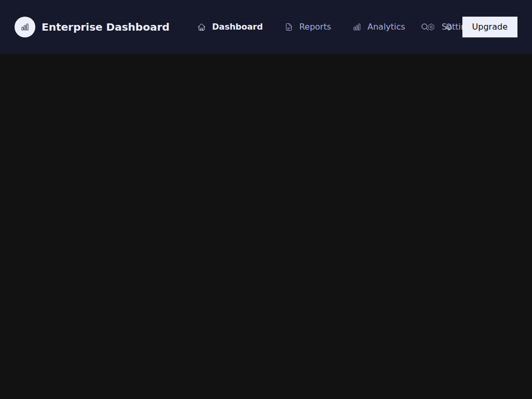Click the search magnifier icon
This screenshot has width=532, height=399.
coord(424,27)
